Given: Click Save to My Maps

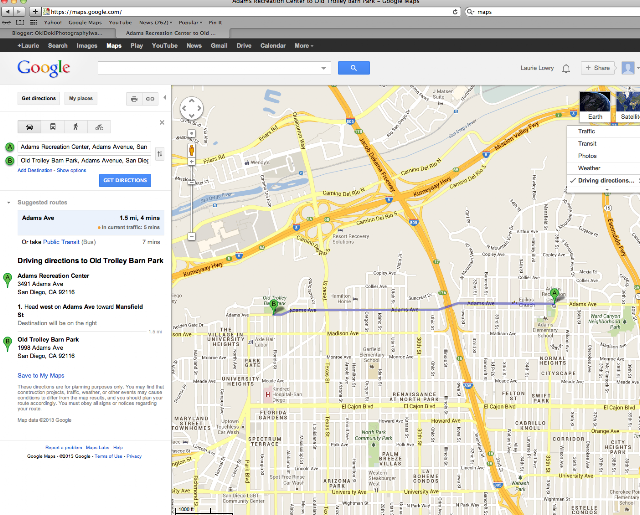Looking at the screenshot, I should [x=41, y=375].
